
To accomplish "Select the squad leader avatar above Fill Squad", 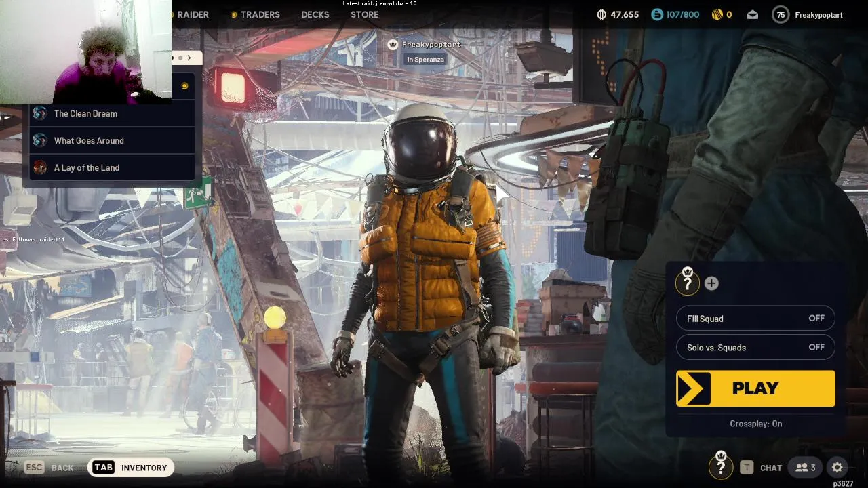I will 688,282.
